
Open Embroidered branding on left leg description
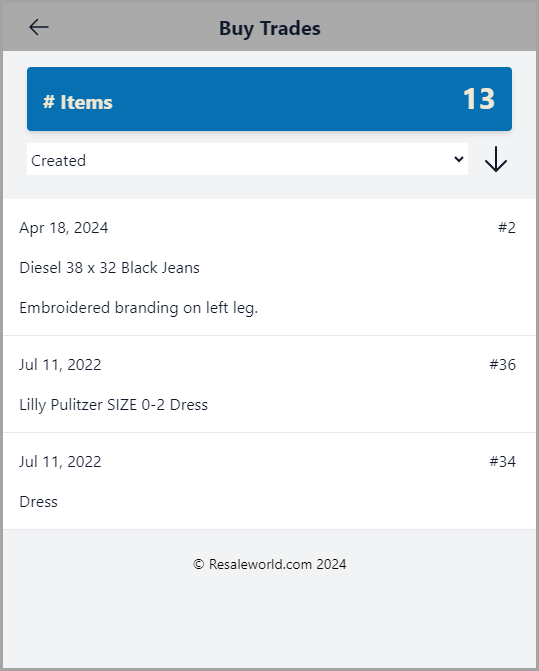tap(139, 308)
